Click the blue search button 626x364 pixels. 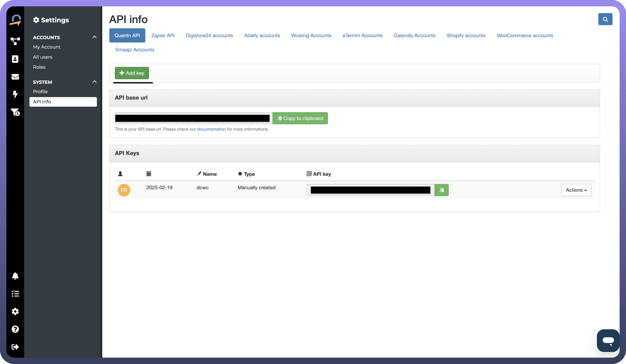point(605,19)
